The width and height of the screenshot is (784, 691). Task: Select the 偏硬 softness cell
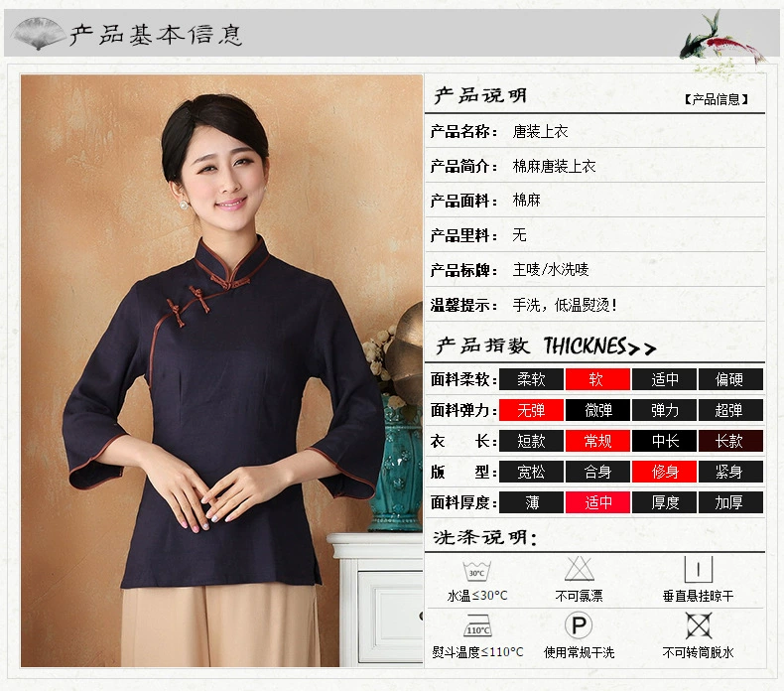pyautogui.click(x=730, y=379)
